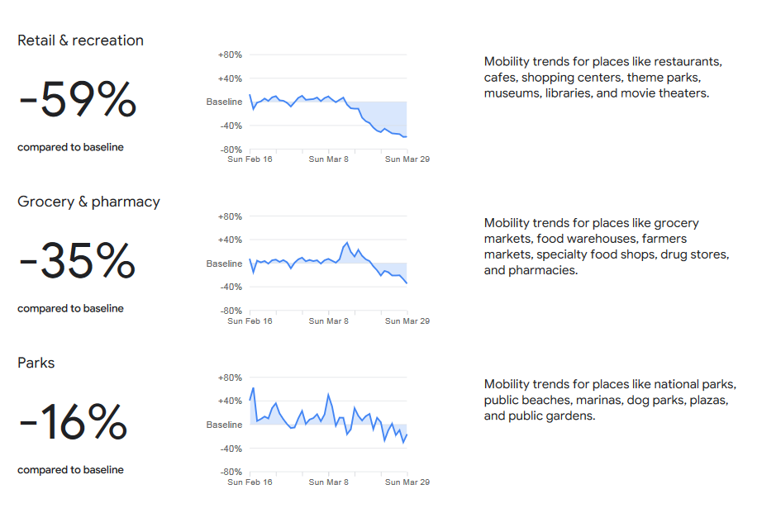Image resolution: width=757 pixels, height=532 pixels.
Task: Select the -59% statistic
Action: 78,99
